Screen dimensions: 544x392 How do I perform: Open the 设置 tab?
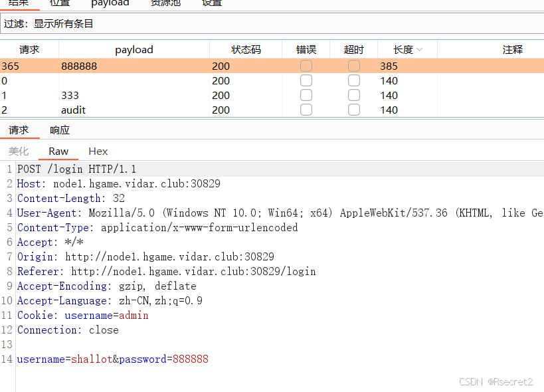(211, 4)
